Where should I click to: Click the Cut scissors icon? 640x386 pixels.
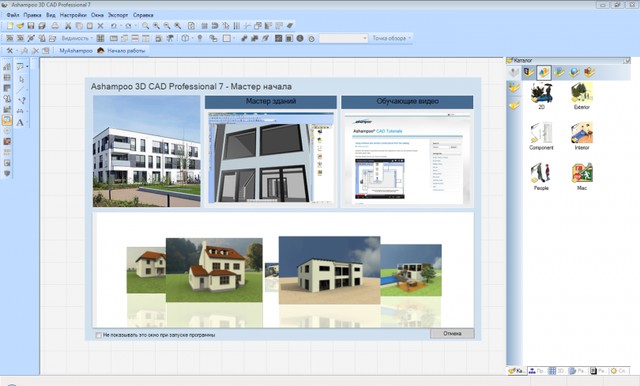point(68,26)
